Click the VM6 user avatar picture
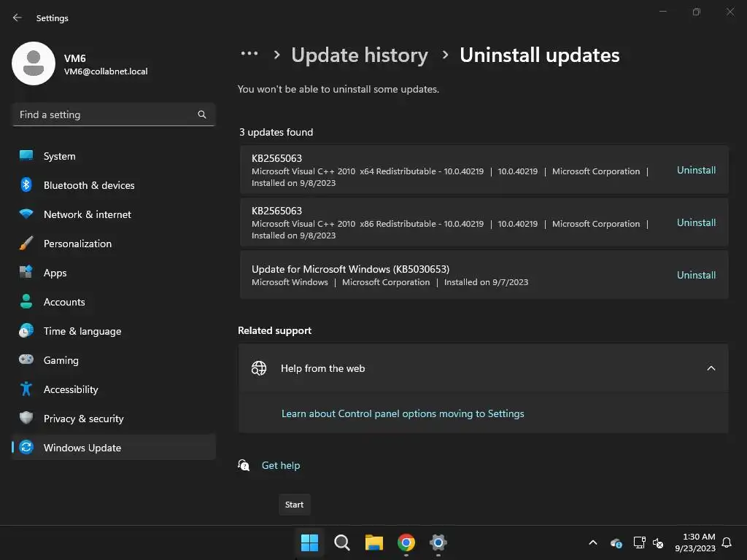The height and width of the screenshot is (560, 747). coord(34,63)
